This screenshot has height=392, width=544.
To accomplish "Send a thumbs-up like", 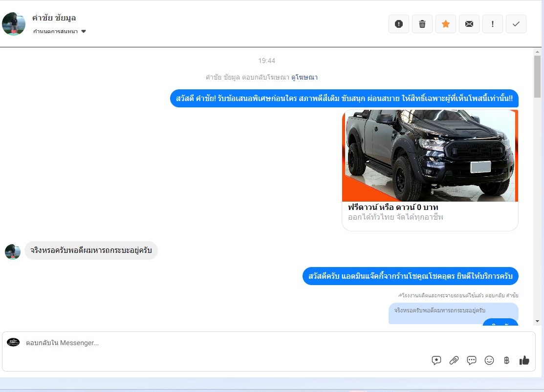I will [x=524, y=360].
